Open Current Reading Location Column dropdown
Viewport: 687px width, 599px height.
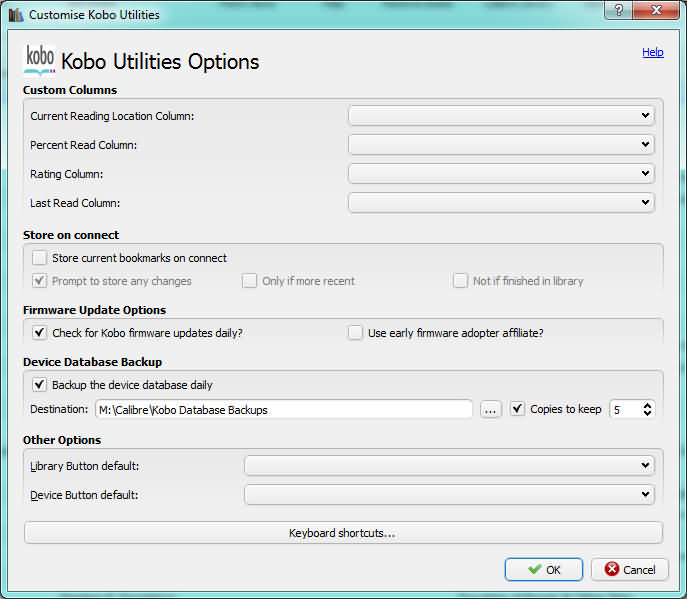click(501, 116)
